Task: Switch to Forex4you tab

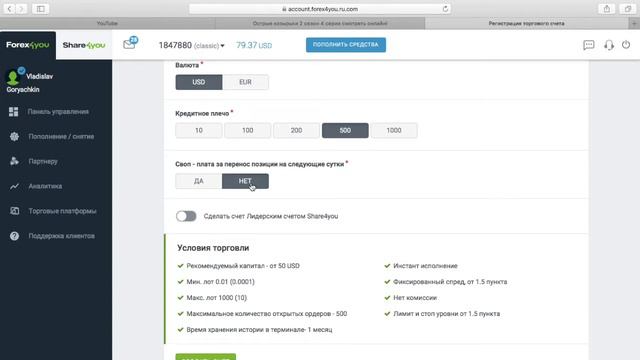Action: click(x=28, y=45)
